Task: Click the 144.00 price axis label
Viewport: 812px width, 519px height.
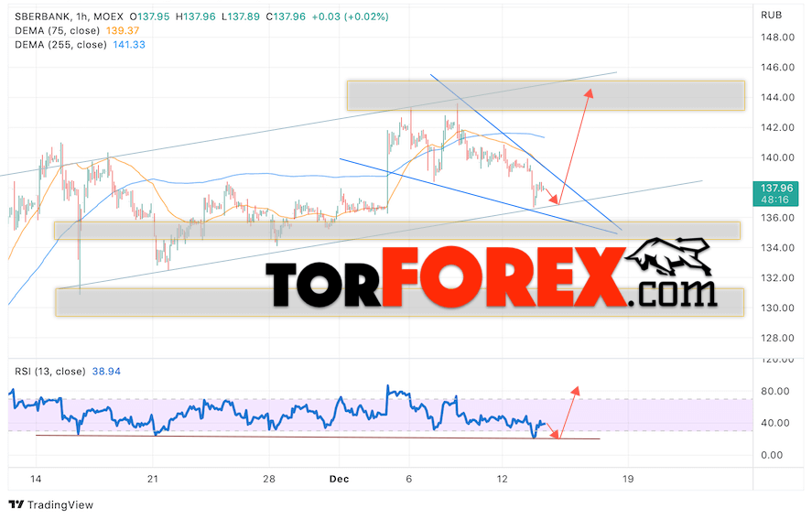Action: coord(777,97)
